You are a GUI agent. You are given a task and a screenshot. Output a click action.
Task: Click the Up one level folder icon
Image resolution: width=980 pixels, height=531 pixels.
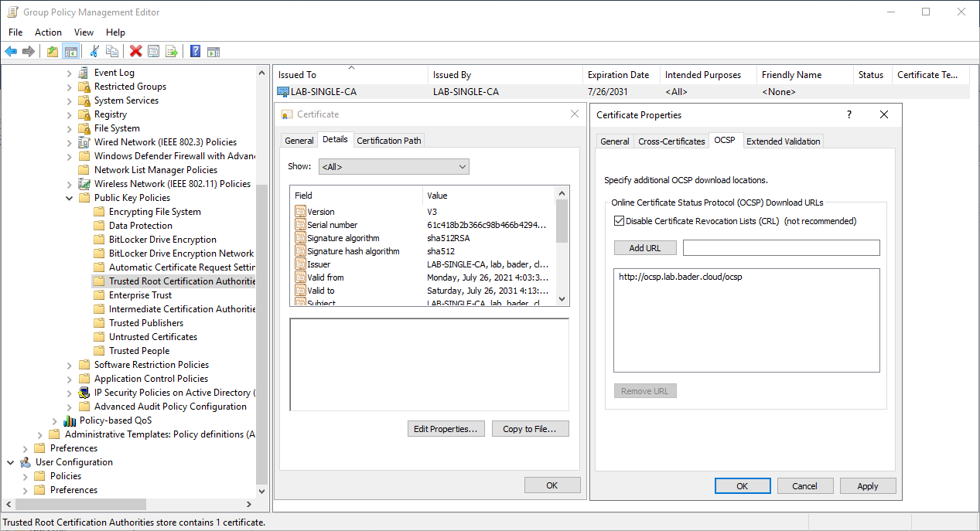pos(51,51)
